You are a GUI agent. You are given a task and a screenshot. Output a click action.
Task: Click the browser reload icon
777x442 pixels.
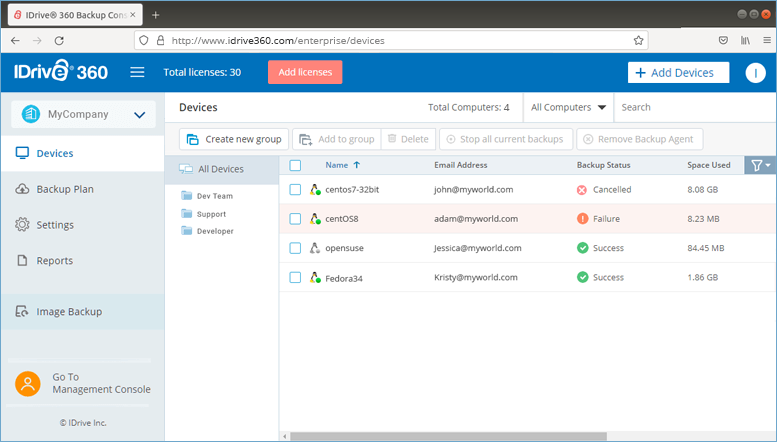[59, 40]
